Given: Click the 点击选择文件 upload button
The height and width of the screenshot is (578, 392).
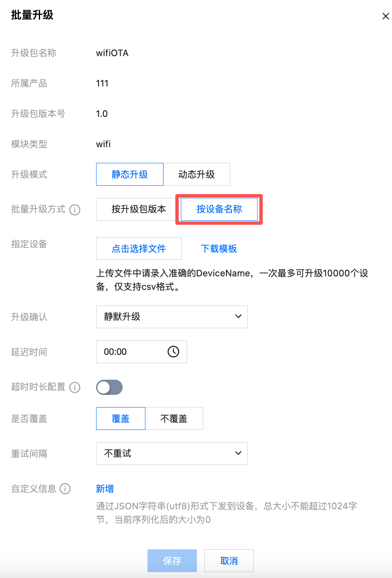Looking at the screenshot, I should [x=139, y=248].
